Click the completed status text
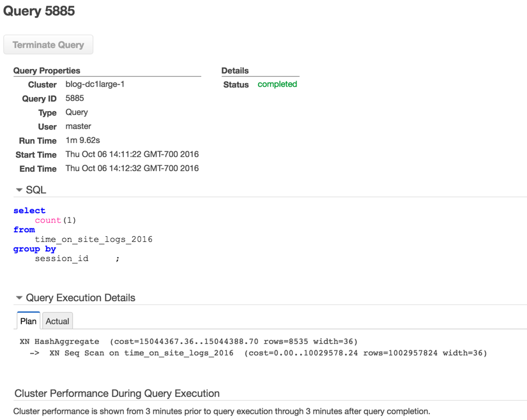This screenshot has width=527, height=420. coord(277,84)
